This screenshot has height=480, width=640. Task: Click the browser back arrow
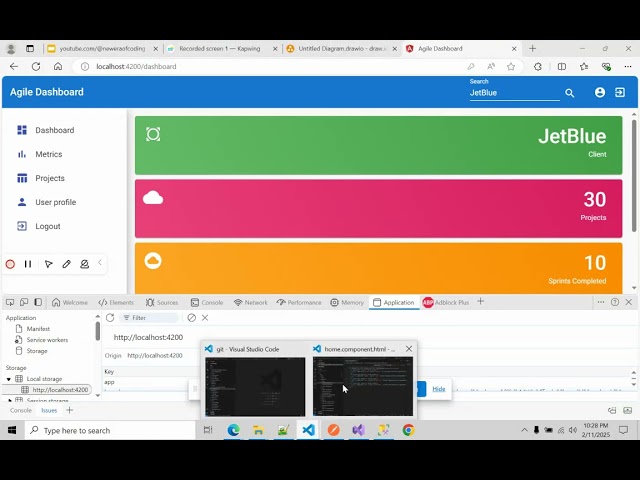click(x=14, y=67)
